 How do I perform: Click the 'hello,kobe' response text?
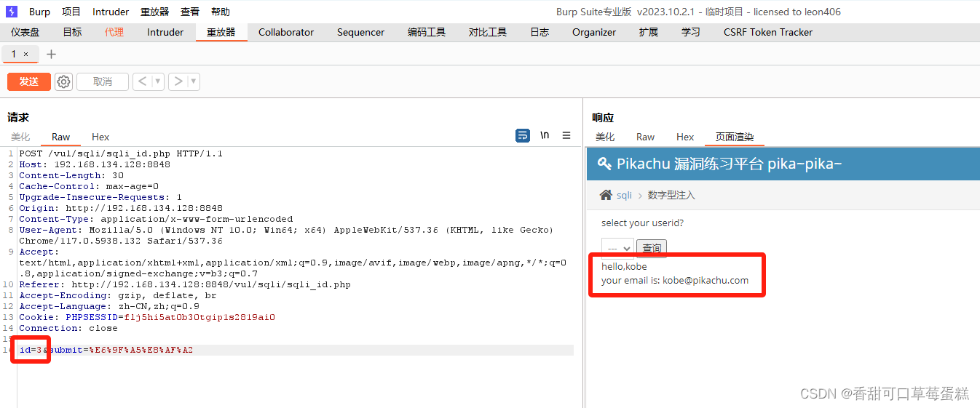pos(624,267)
